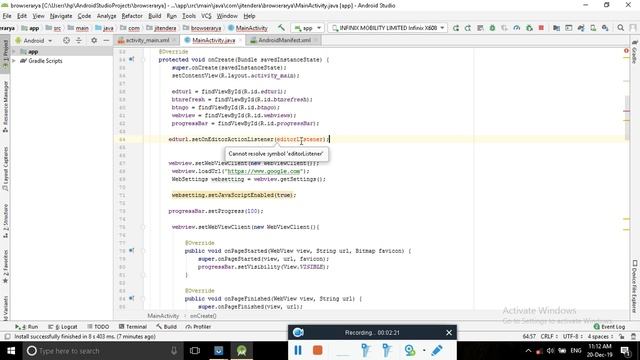Open the Logcat tool window
This screenshot has height=360, width=640.
pyautogui.click(x=62, y=327)
